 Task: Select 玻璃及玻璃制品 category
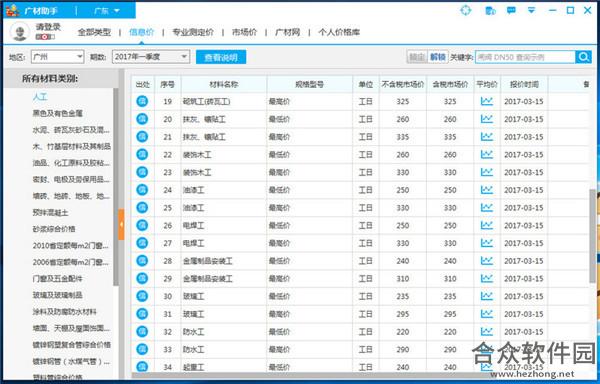tap(57, 295)
